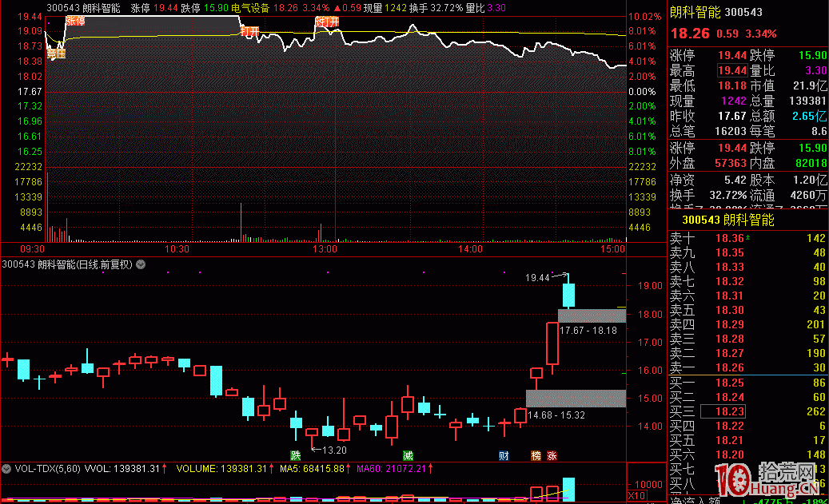Image resolution: width=829 pixels, height=504 pixels.
Task: Open the red 涨 info marker
Action: coord(552,455)
